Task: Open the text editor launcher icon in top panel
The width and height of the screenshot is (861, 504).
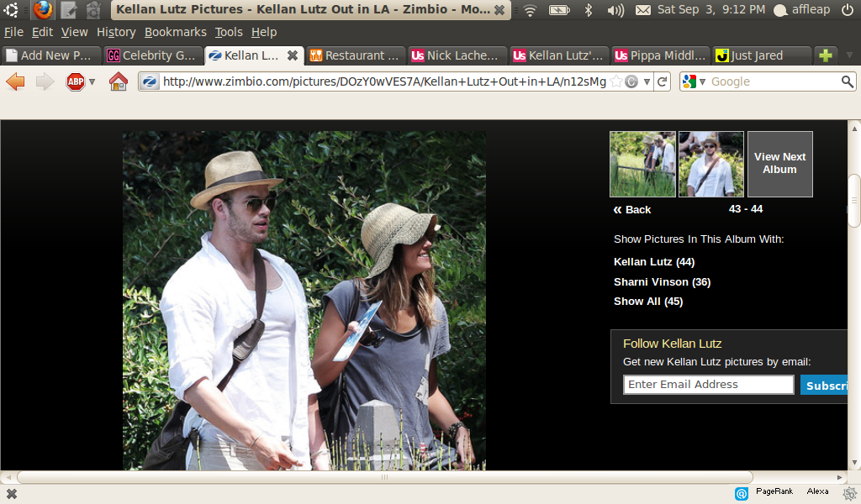Action: pyautogui.click(x=68, y=10)
